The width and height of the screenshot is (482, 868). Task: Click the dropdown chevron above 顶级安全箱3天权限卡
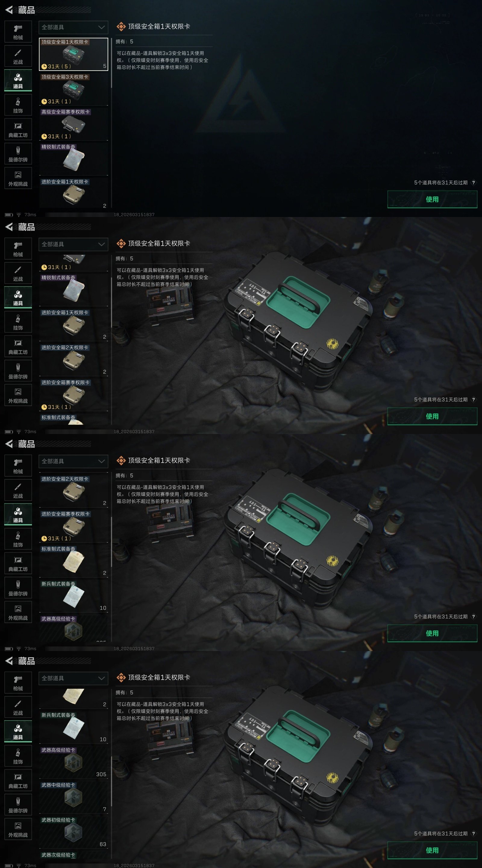pos(102,27)
